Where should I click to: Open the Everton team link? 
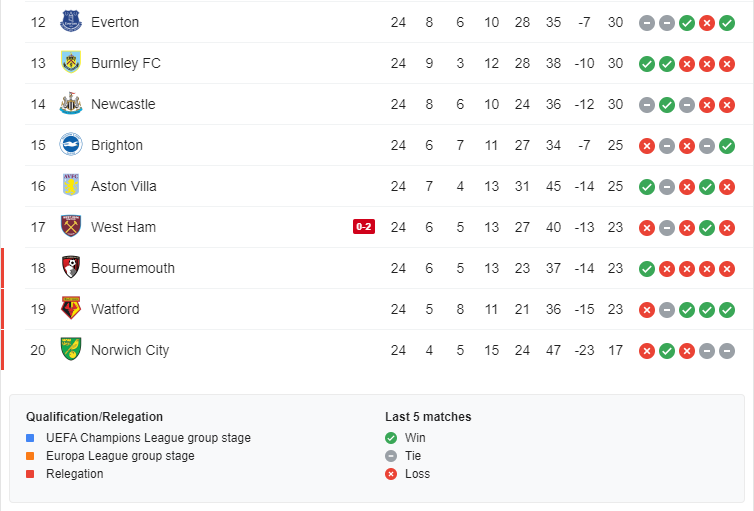point(115,22)
